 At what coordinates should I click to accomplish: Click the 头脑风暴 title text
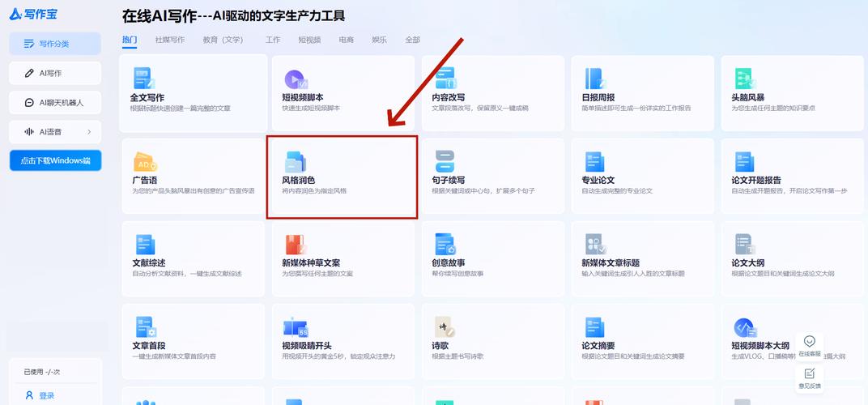point(748,97)
